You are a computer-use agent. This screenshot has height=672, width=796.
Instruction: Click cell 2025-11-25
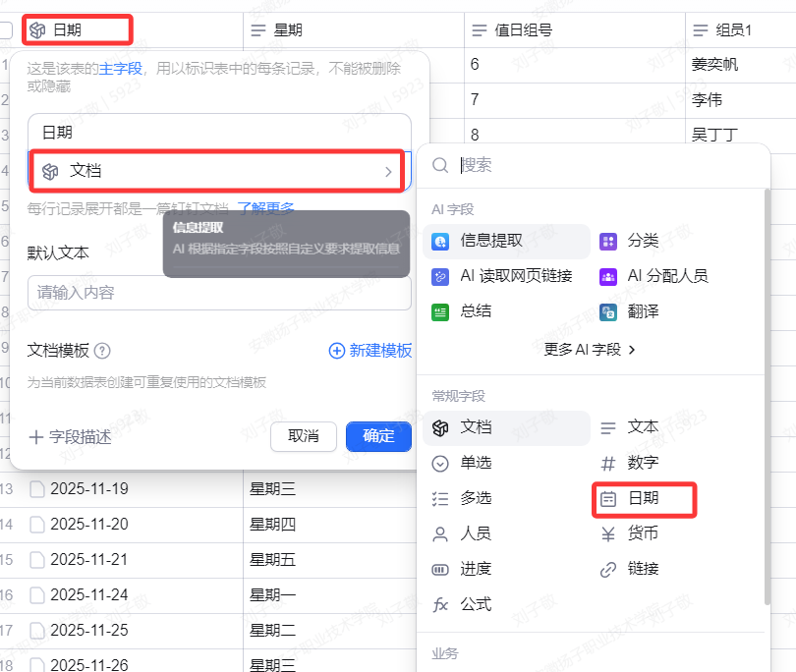(89, 631)
